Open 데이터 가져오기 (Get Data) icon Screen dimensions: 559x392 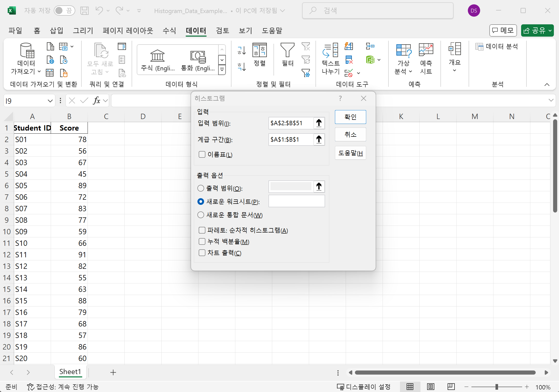[x=27, y=50]
